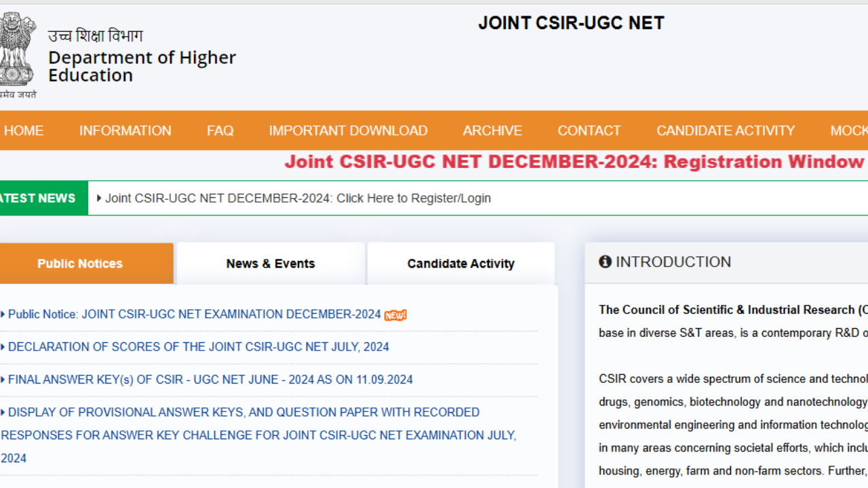
Task: Open the IMPORTANT DOWNLOAD menu
Action: coord(348,130)
